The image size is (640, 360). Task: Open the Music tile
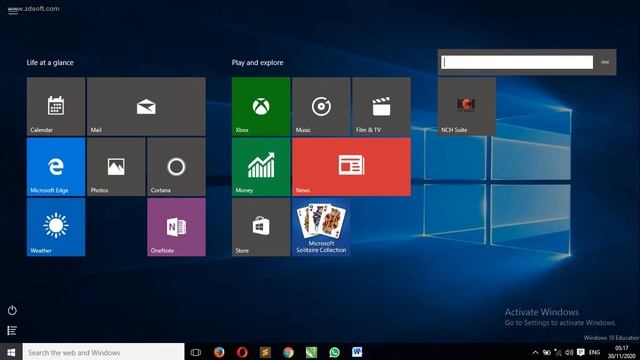pyautogui.click(x=321, y=106)
